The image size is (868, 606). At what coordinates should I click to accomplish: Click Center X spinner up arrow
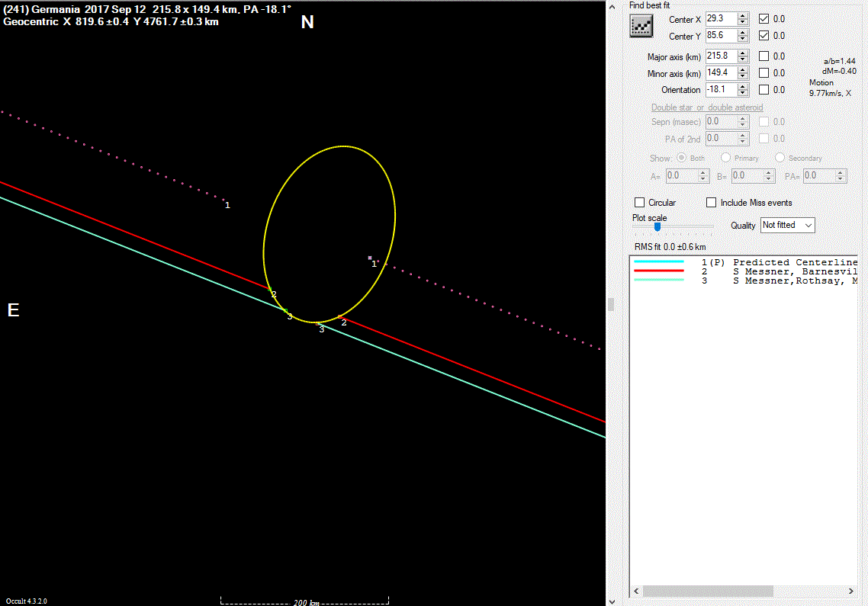(x=743, y=16)
